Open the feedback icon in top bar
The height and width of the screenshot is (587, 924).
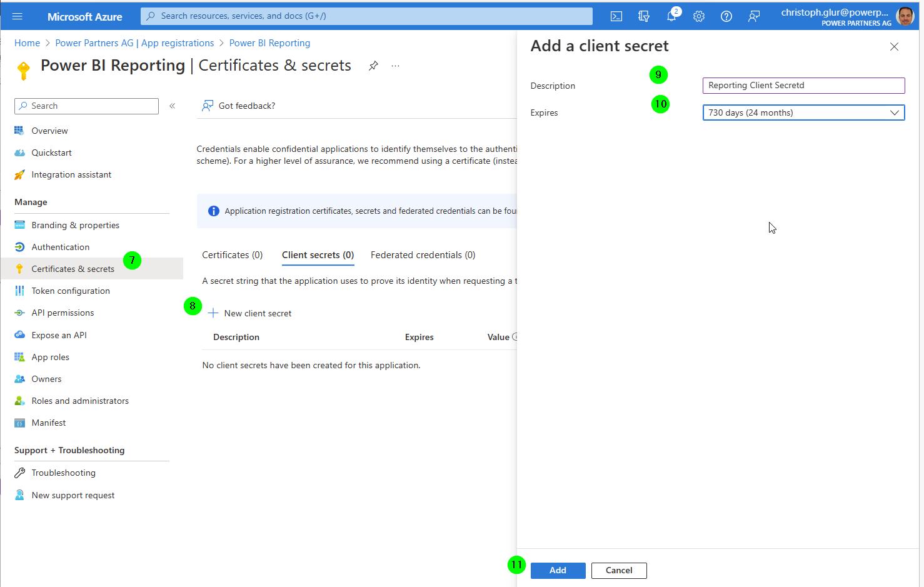754,16
